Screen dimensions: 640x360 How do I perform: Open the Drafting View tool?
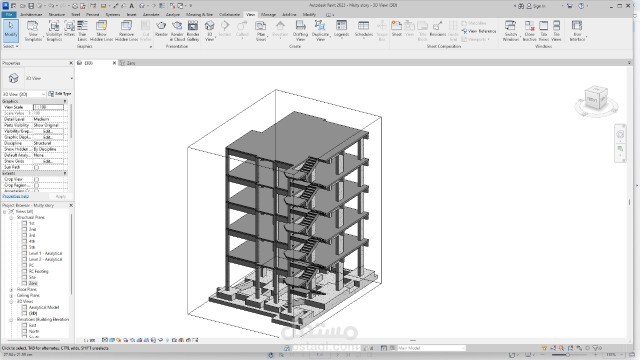[x=300, y=31]
